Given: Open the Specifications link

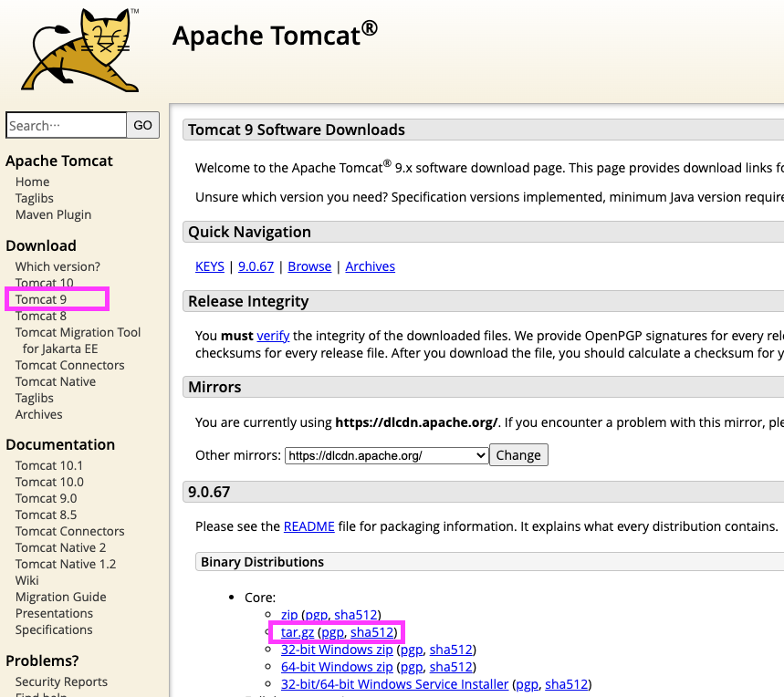Looking at the screenshot, I should pos(54,630).
